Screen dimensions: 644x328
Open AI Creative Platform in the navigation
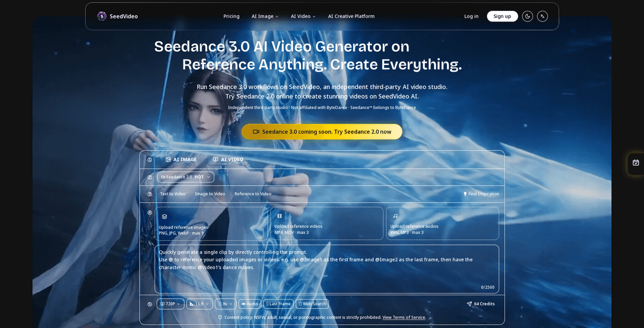351,17
